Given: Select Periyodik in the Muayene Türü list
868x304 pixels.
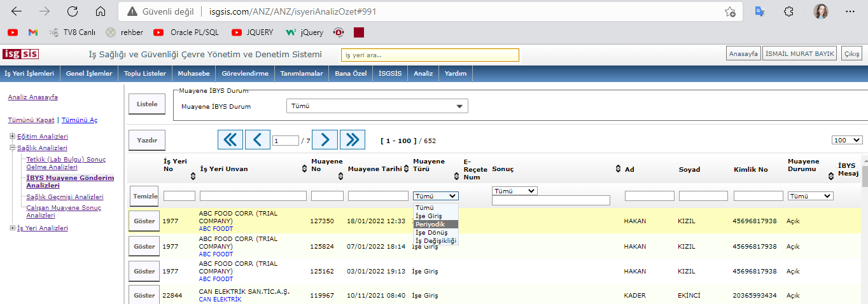Looking at the screenshot, I should 430,225.
